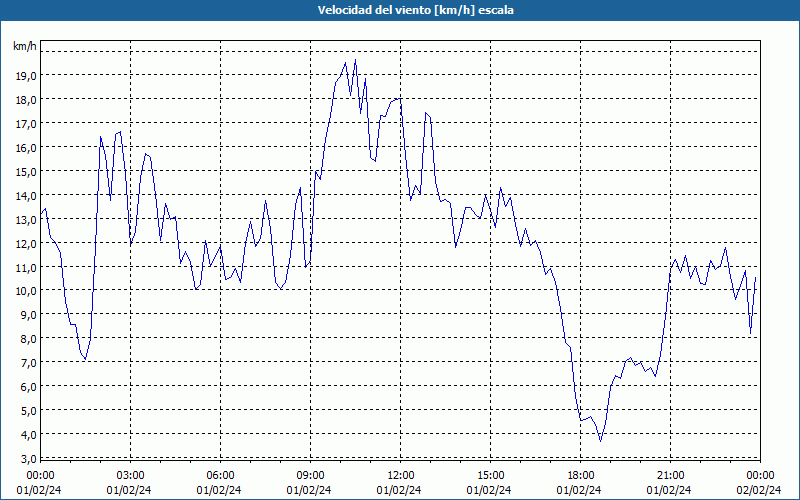
Task: Click the 02/02/24 date label
Action: tap(759, 490)
